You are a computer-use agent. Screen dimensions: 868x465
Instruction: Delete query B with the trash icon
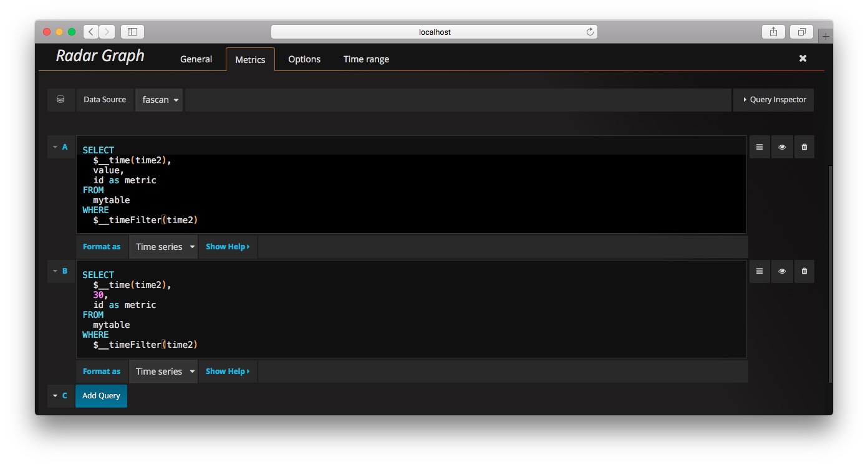(x=804, y=271)
